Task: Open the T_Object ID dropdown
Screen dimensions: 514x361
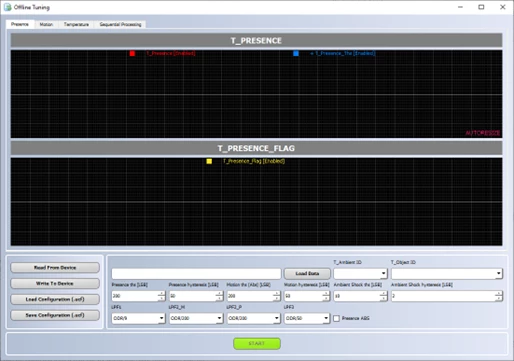Action: (447, 274)
